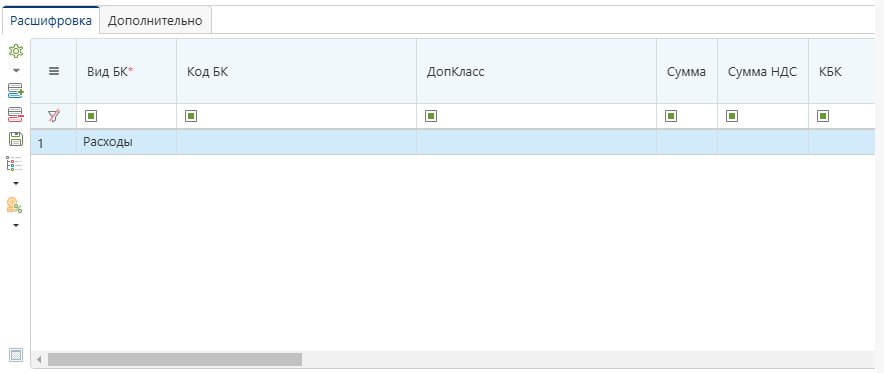884x373 pixels.
Task: Clear filters with the crossed funnel icon
Action: pyautogui.click(x=54, y=116)
